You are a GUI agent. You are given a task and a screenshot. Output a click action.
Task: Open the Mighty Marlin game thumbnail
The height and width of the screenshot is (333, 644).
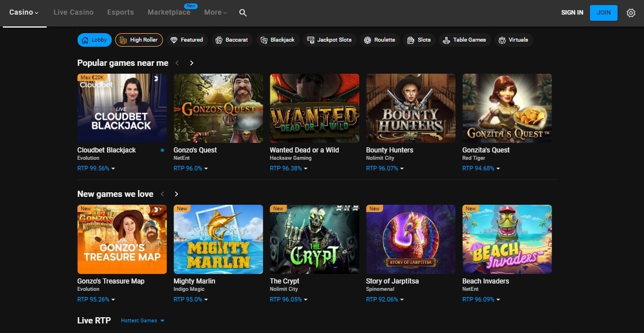218,239
